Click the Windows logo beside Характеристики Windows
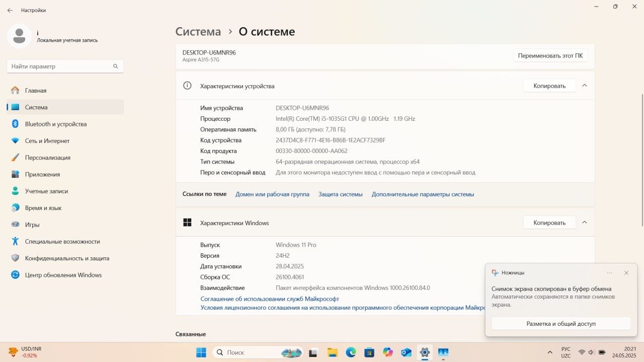Image resolution: width=644 pixels, height=362 pixels. pyautogui.click(x=187, y=223)
